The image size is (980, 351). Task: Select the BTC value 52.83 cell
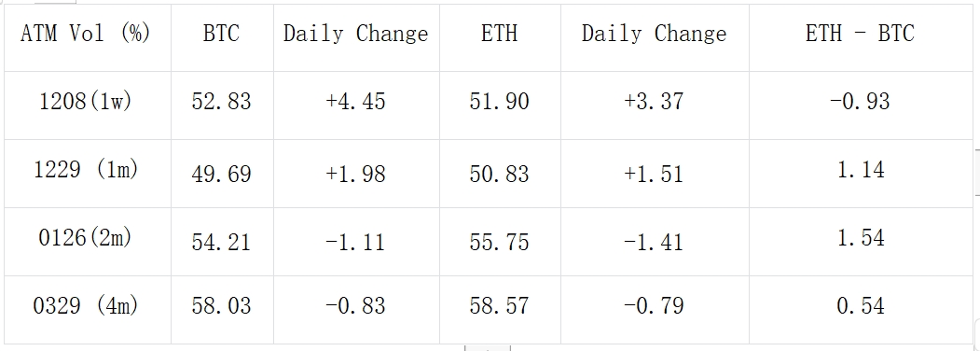[x=222, y=105]
